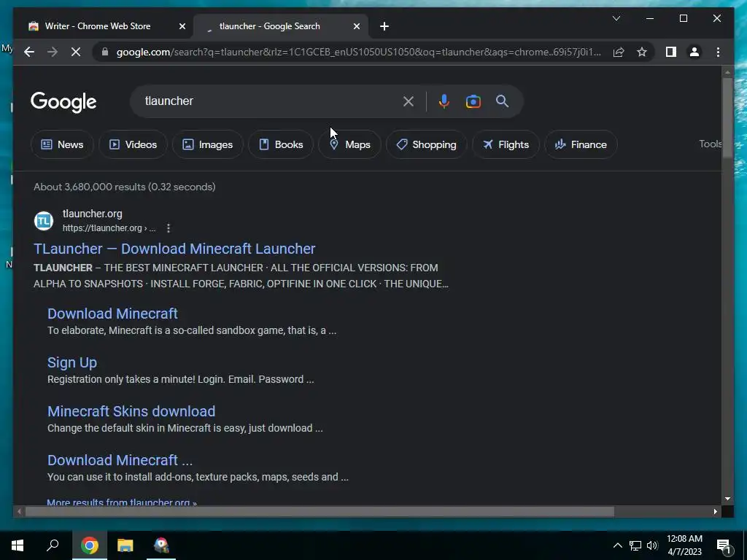747x560 pixels.
Task: Open File Explorer from the taskbar
Action: [x=125, y=545]
